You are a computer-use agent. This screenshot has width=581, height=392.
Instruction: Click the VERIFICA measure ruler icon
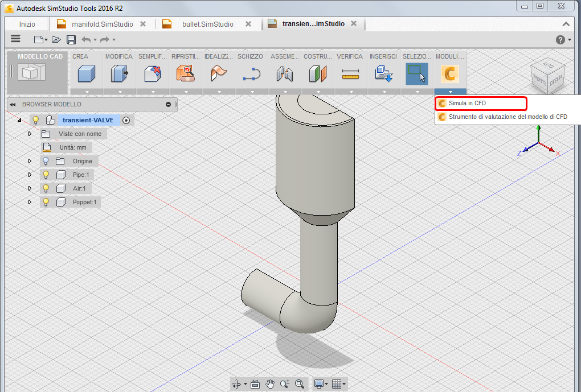350,73
